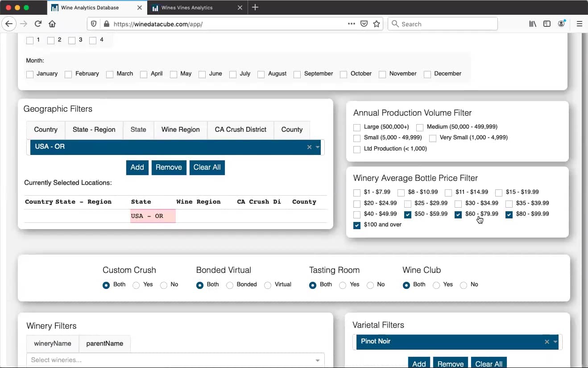Open the Country geographic tab
The height and width of the screenshot is (368, 588).
46,130
